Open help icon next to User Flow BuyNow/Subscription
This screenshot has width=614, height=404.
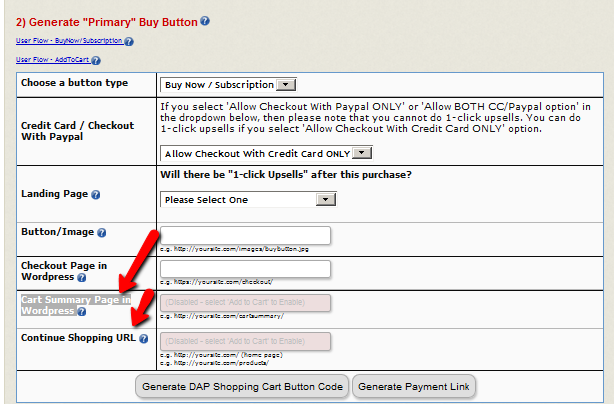129,42
